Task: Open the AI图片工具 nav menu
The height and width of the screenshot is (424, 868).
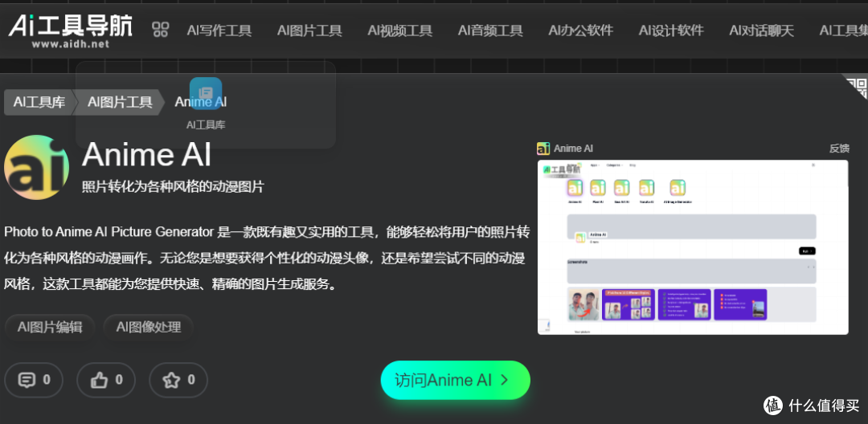Action: coord(309,31)
